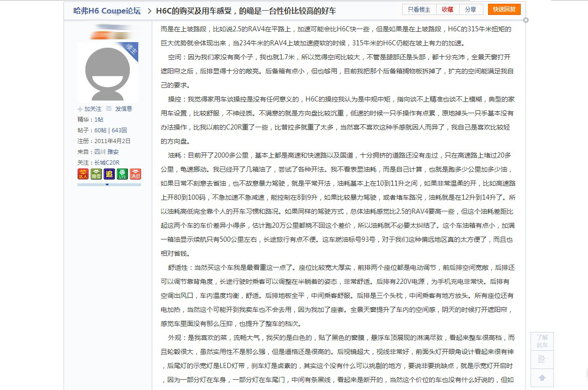The image size is (588, 390).
Task: Dismiss the notice with the small x icon
Action: coord(526,20)
